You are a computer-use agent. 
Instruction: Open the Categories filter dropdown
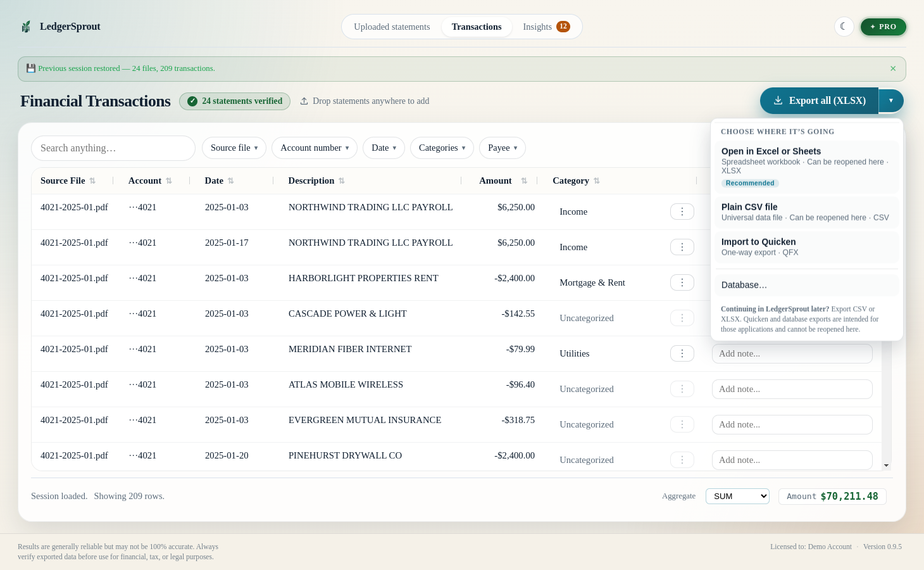[x=442, y=148]
